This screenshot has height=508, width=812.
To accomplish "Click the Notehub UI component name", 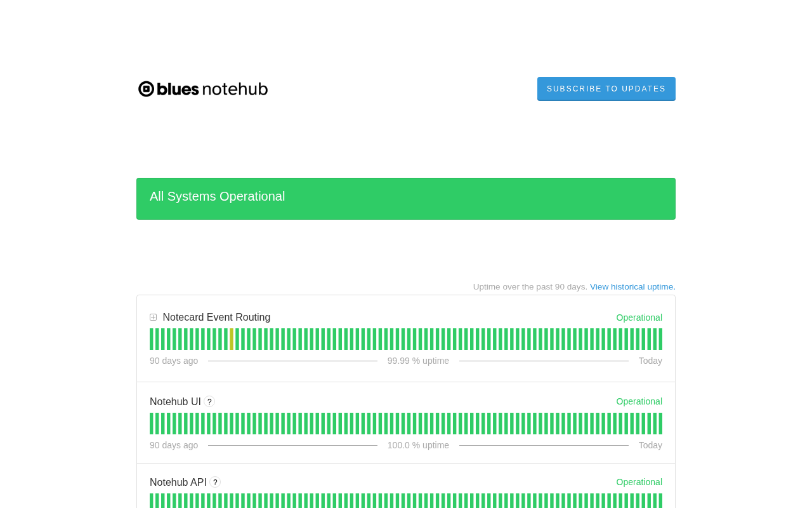I will [175, 402].
